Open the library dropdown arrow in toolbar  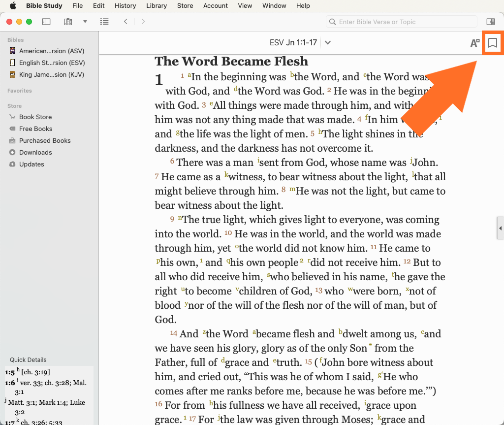[85, 22]
